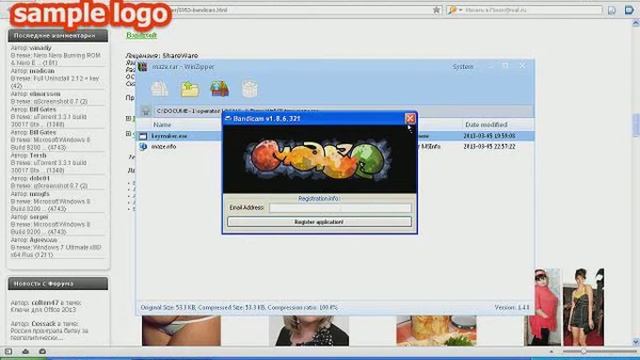Select the keymaker.exe row in WinZipper
Screen dimensions: 640x360
[335, 136]
